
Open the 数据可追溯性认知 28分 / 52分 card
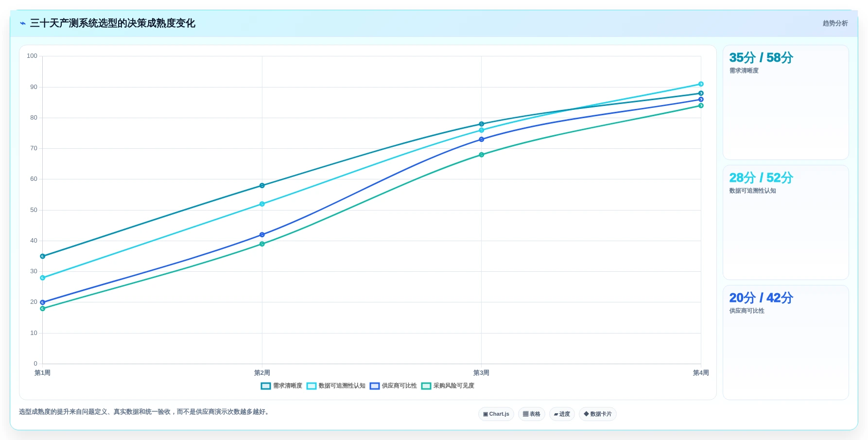(x=786, y=223)
